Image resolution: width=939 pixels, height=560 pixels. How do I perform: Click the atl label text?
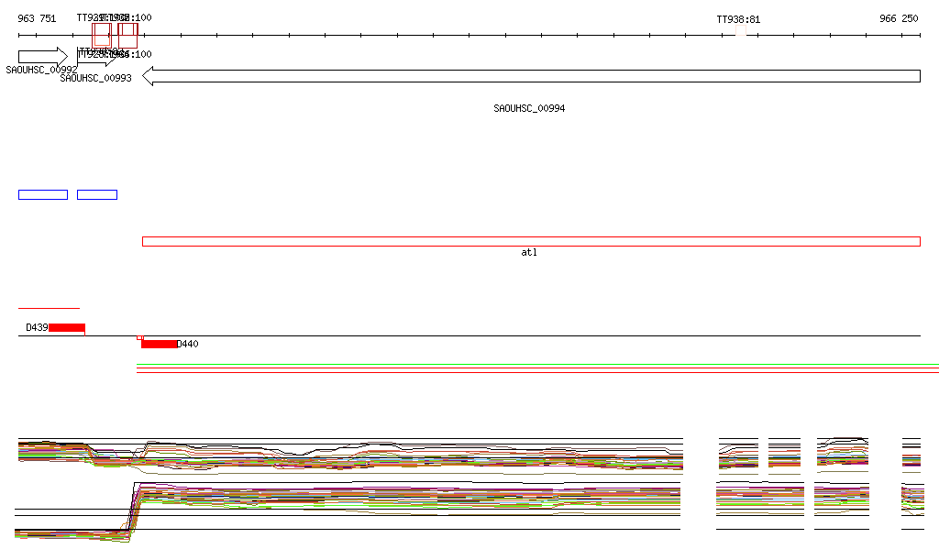tap(529, 252)
